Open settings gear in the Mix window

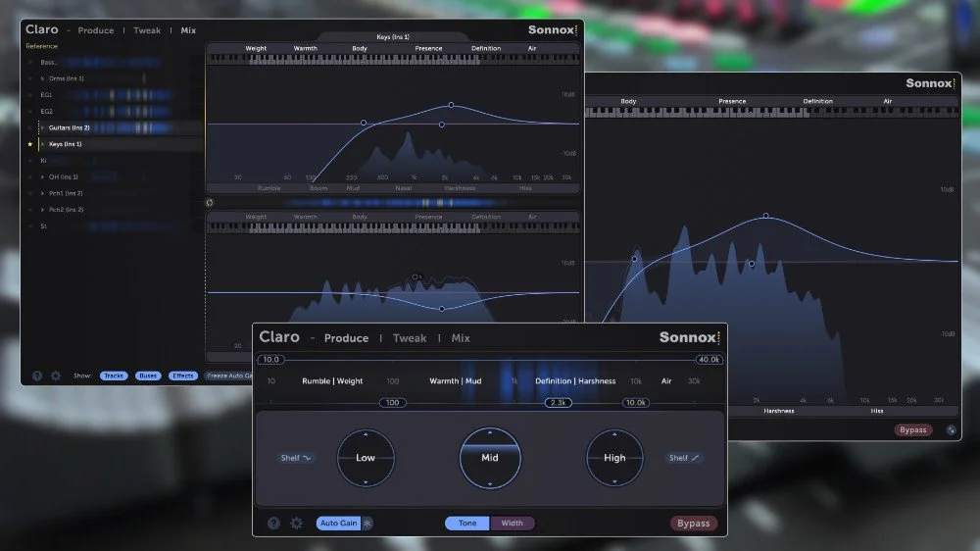[56, 376]
